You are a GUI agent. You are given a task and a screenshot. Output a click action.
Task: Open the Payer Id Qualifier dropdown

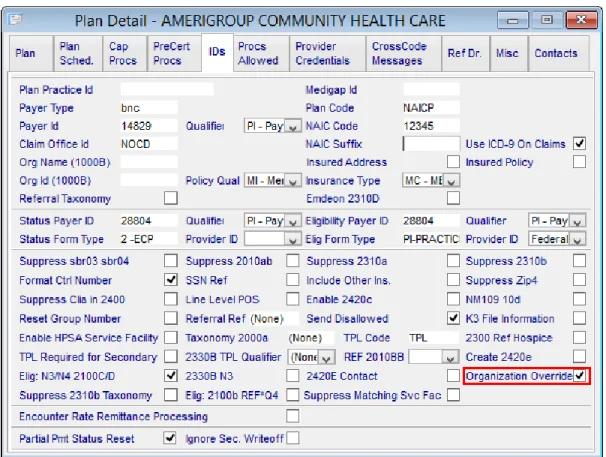click(273, 126)
